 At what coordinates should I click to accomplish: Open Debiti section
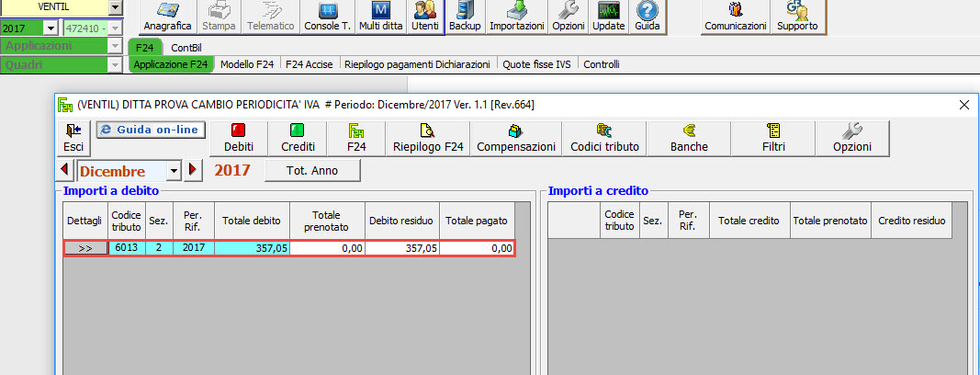point(238,139)
